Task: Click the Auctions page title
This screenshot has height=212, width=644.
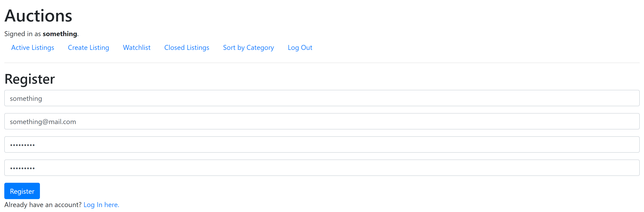Action: (38, 16)
